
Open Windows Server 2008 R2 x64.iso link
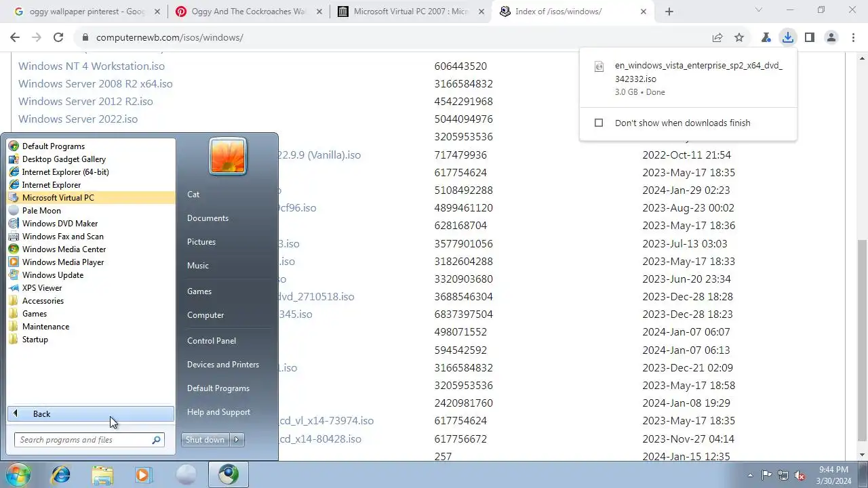[x=96, y=83]
